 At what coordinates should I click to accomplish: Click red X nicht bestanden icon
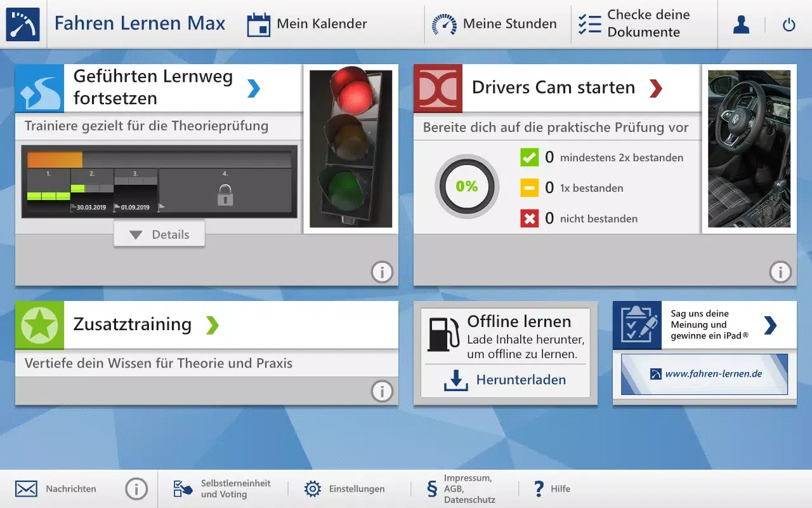click(x=529, y=218)
